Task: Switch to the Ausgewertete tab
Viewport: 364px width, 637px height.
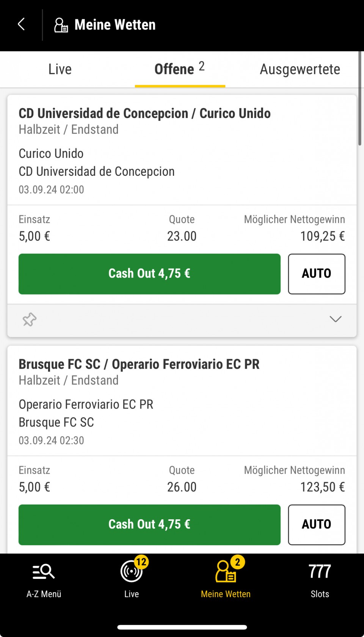Action: (x=300, y=69)
